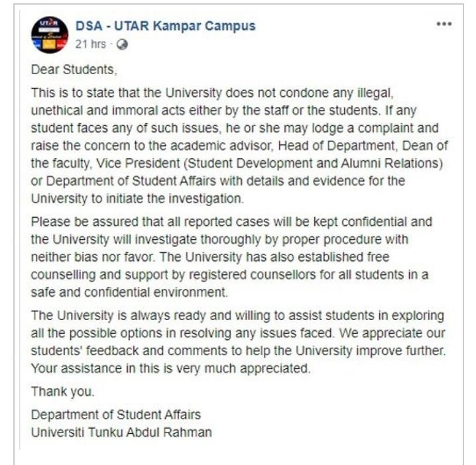Click the "Your assistance in this" closing sentence
Viewport: 476px width, 465px height.
[170, 368]
